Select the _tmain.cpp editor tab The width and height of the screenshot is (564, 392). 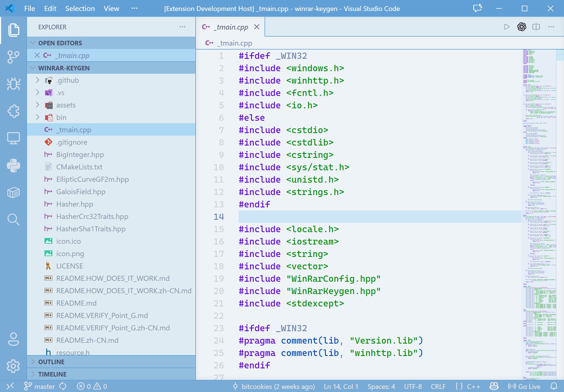coord(230,27)
